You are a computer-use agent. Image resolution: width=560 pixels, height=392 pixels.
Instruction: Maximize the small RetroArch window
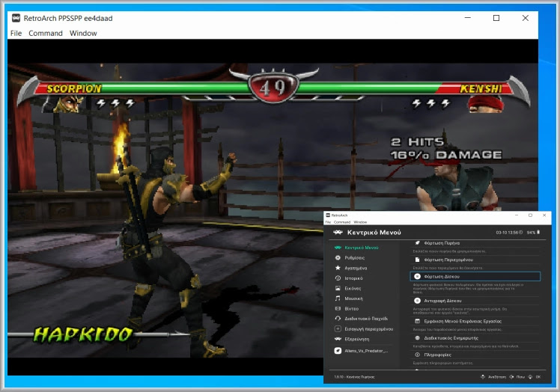tap(530, 215)
